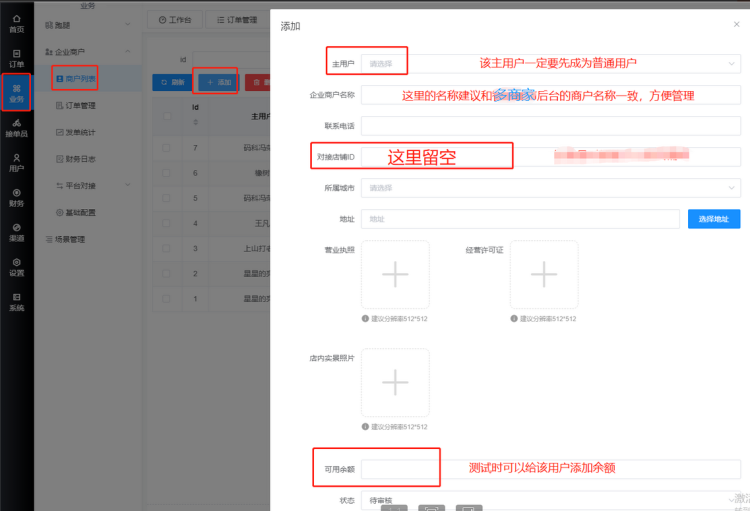Click the blue 选择地址 button
The width and height of the screenshot is (750, 511).
pos(714,219)
